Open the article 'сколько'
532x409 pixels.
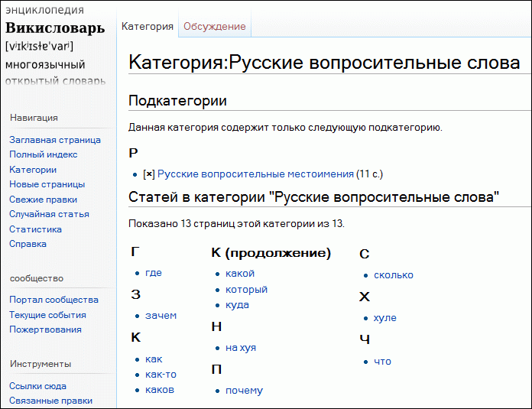pyautogui.click(x=393, y=275)
